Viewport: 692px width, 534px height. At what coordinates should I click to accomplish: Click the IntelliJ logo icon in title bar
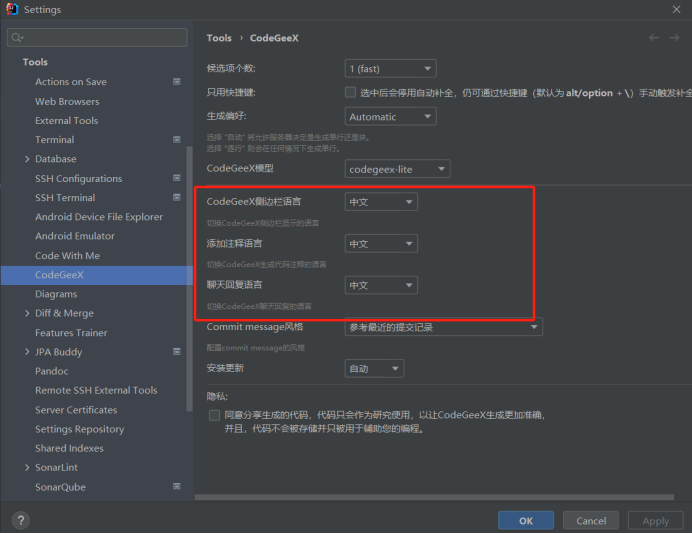point(12,9)
